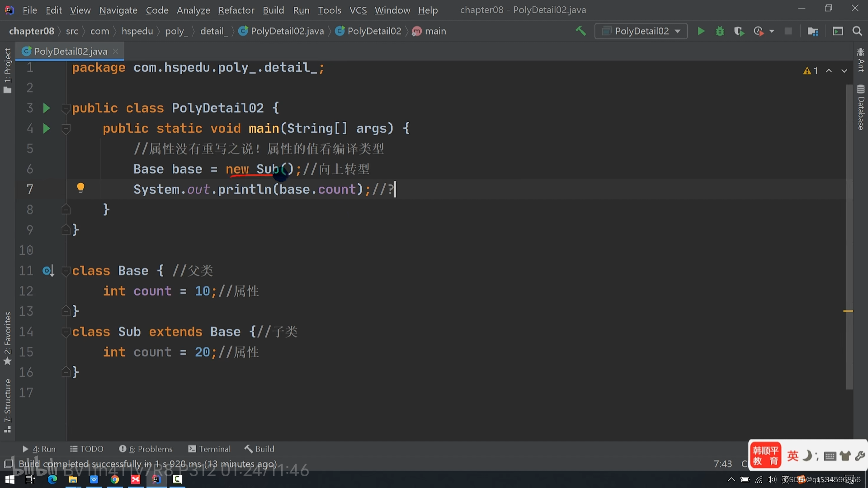Collapse the Sub class fold marker

tap(66, 332)
